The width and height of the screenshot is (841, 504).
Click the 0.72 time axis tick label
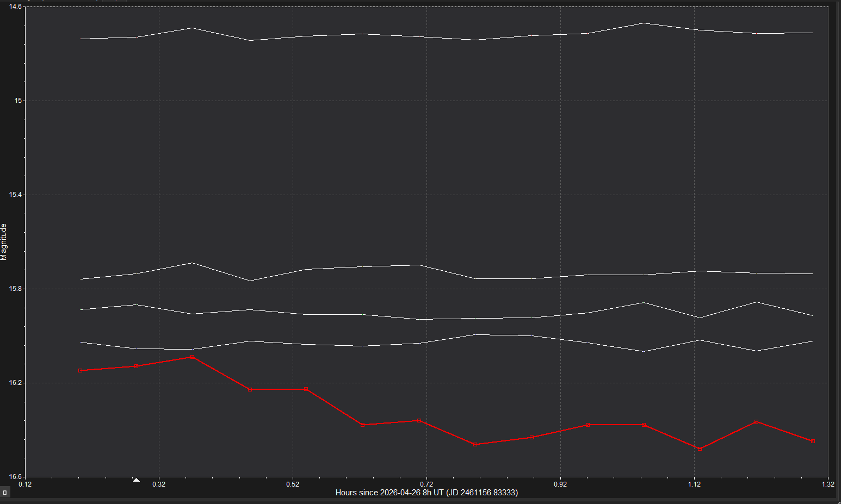(x=426, y=484)
